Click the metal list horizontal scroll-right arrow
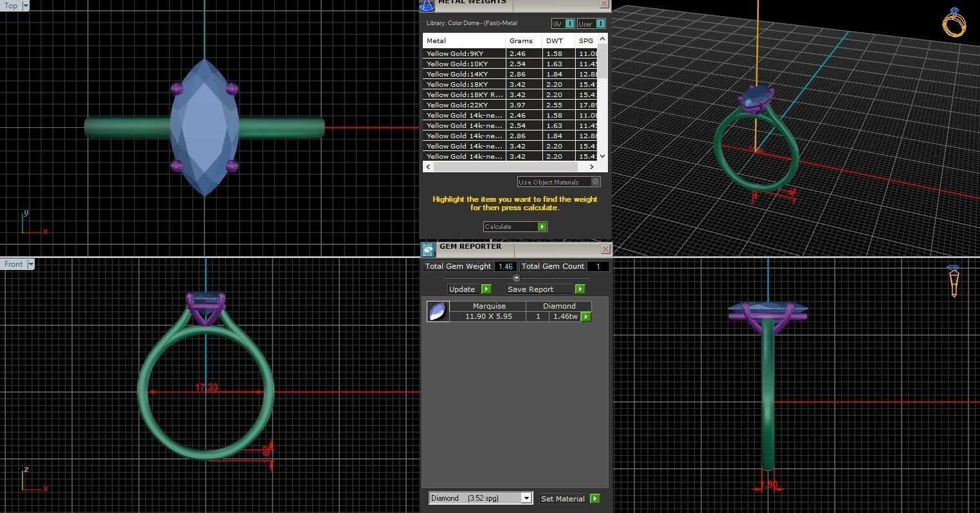Viewport: 980px width, 513px height. click(x=592, y=167)
